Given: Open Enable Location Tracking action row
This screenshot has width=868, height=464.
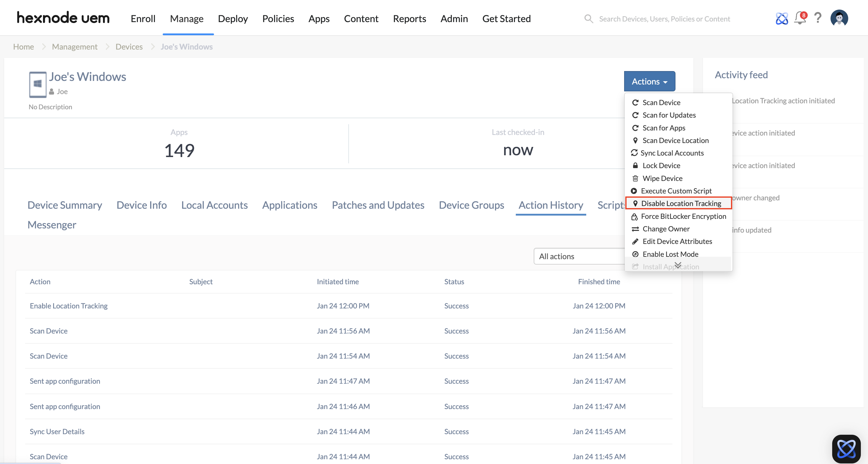Looking at the screenshot, I should coord(348,306).
